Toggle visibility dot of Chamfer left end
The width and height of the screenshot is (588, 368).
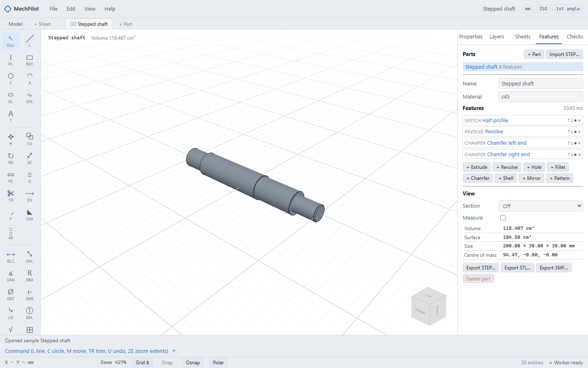(575, 143)
